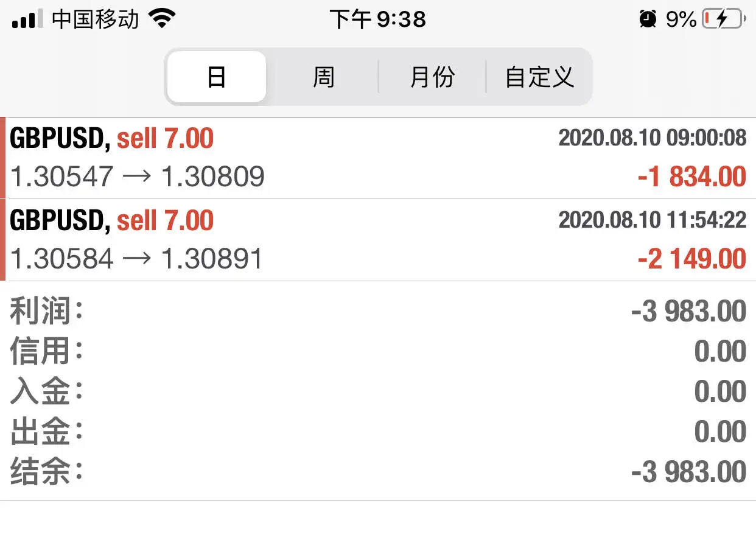This screenshot has height=540, width=756.
Task: Tap the 1.30547 → 1.30809 price line
Action: [x=138, y=177]
